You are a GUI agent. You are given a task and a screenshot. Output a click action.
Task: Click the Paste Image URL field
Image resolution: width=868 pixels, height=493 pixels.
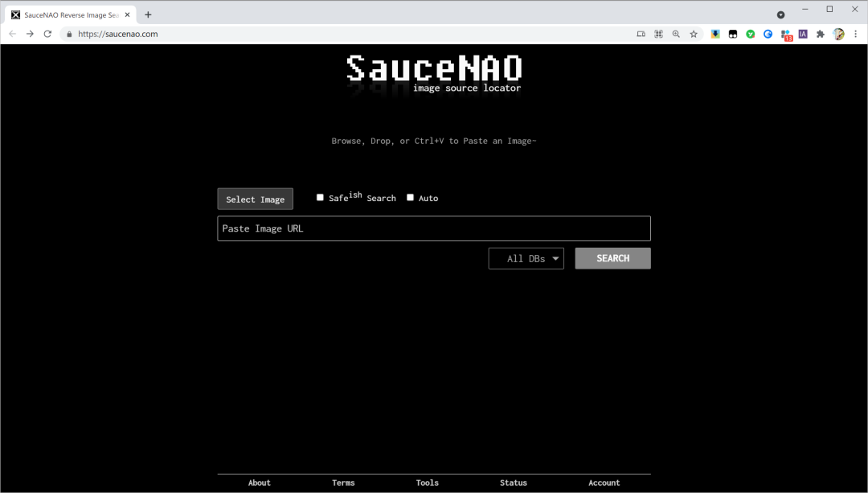[x=434, y=228]
